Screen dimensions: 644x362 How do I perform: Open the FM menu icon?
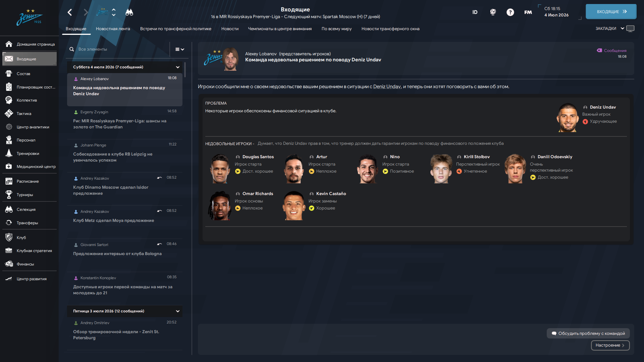click(x=528, y=12)
